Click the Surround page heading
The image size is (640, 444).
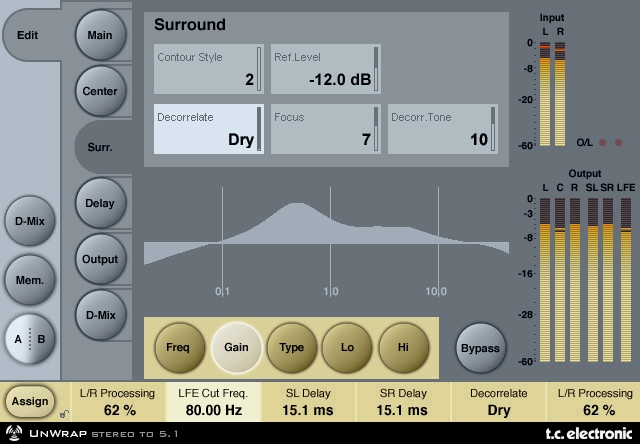pyautogui.click(x=190, y=24)
